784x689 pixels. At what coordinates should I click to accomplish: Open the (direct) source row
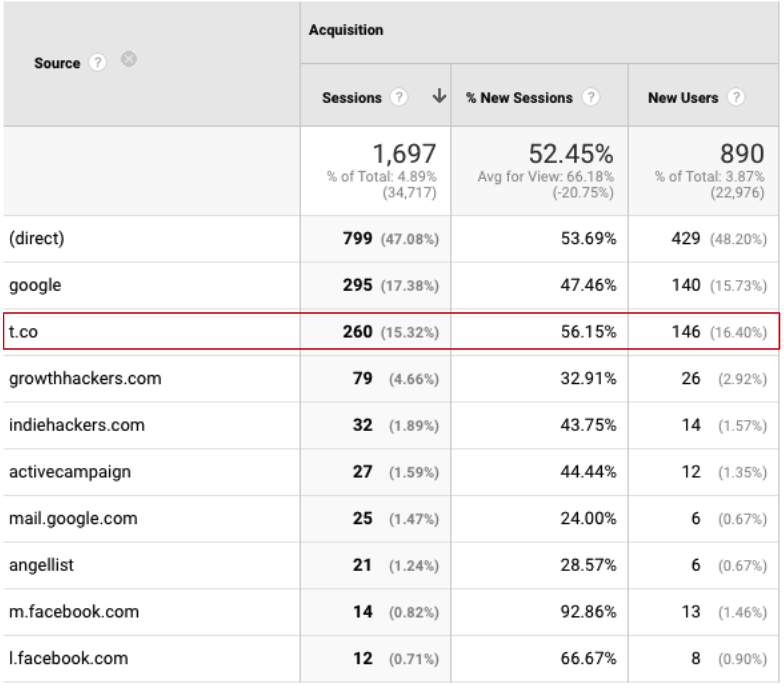pyautogui.click(x=36, y=239)
